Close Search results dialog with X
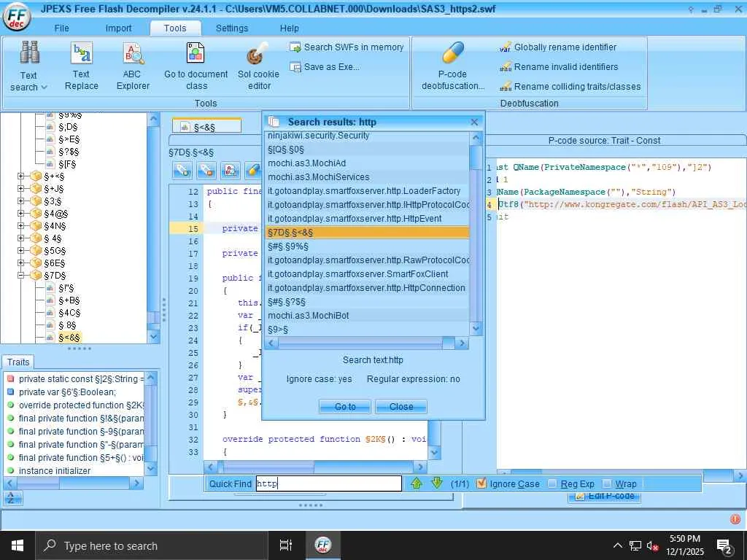Screen dimensions: 747x560 pyautogui.click(x=474, y=122)
